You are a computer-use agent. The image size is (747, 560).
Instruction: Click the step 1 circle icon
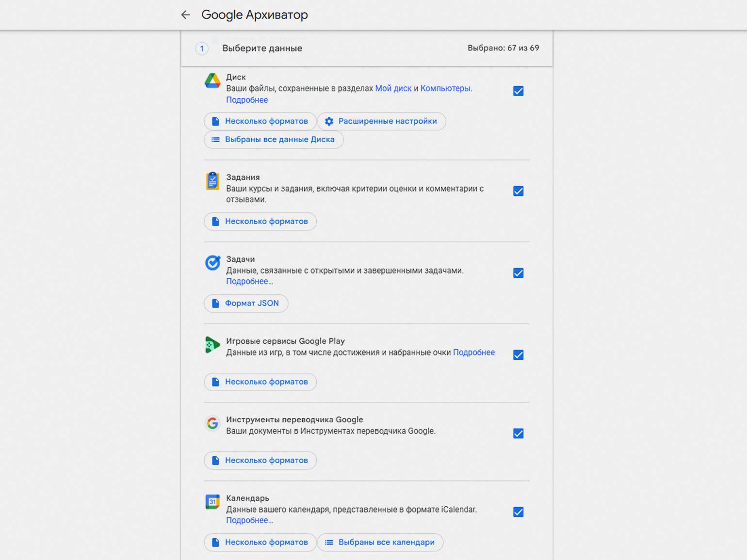point(202,48)
